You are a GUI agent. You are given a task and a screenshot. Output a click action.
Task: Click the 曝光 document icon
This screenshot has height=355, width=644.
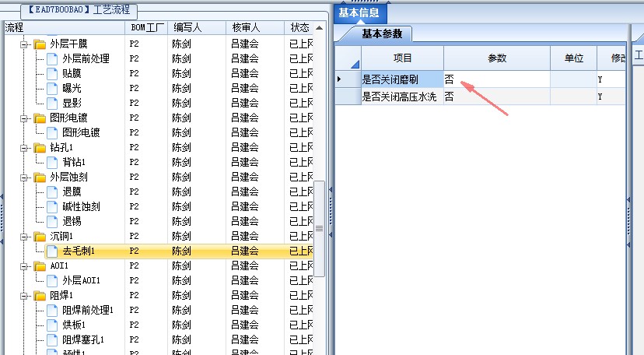(52, 88)
